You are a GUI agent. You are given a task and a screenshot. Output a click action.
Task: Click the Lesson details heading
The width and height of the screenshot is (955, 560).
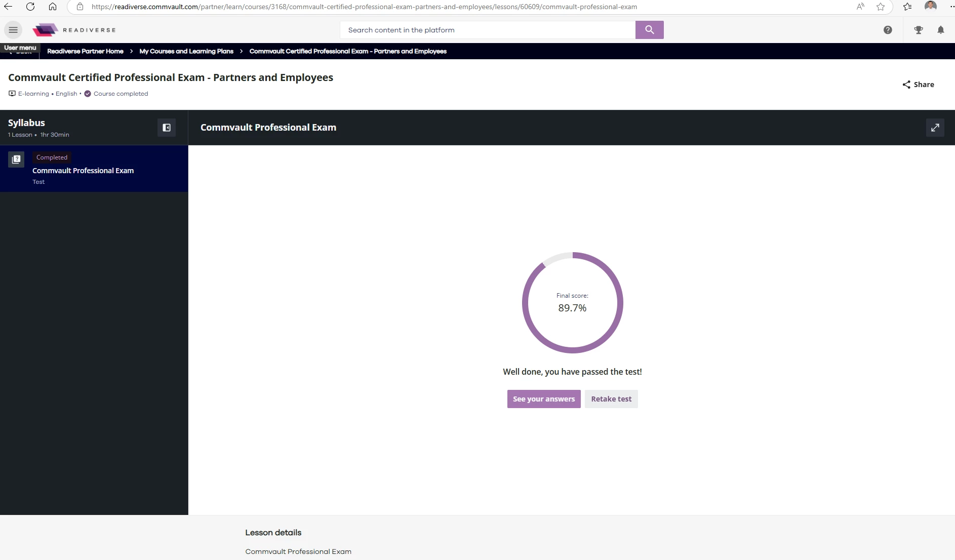pos(273,533)
